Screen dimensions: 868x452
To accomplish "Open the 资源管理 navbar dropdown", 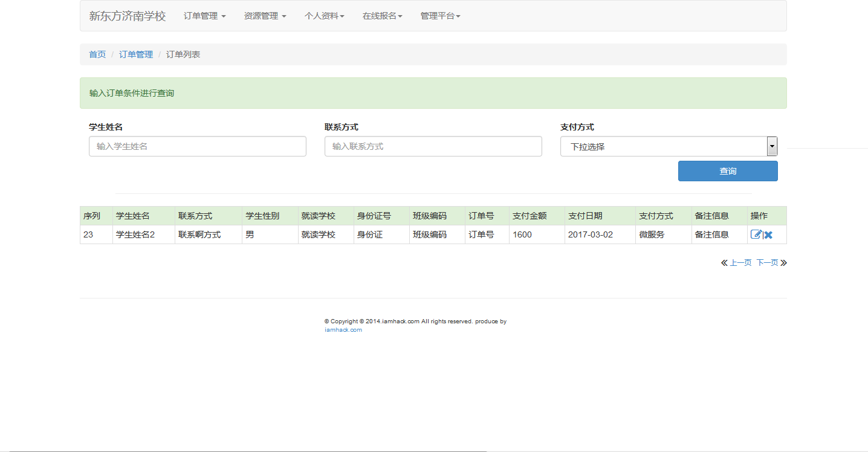I will point(265,16).
